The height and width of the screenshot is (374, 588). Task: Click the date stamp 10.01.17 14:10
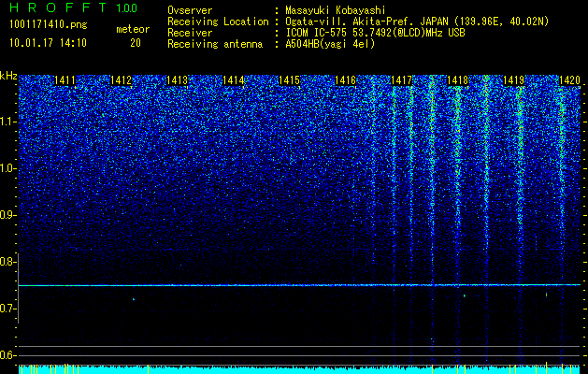[x=48, y=43]
